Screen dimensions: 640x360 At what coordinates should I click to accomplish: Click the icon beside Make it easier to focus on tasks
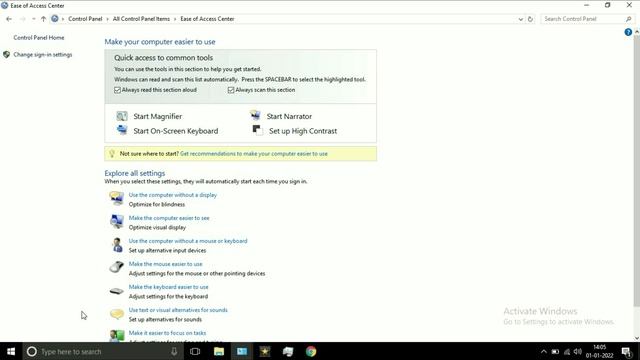[x=117, y=336]
